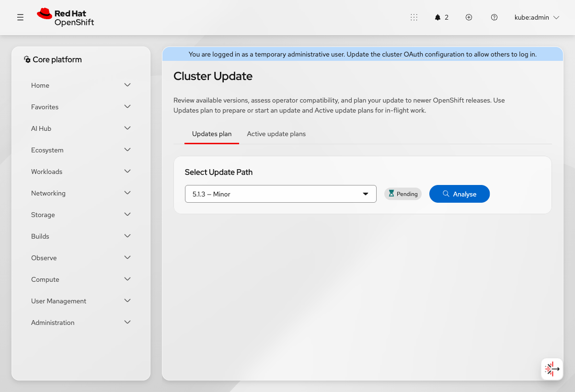Click the Cluster Update heading

click(x=213, y=76)
